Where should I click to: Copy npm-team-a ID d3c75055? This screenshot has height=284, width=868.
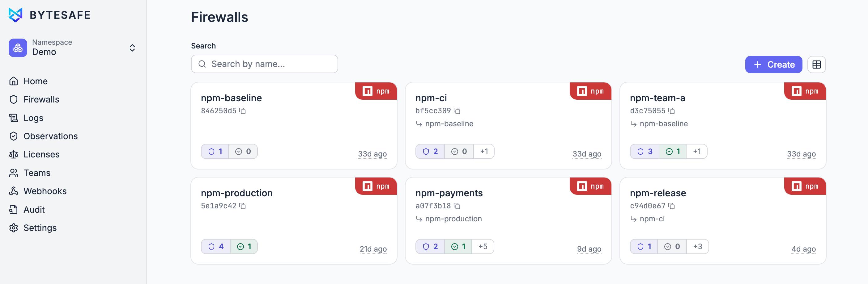(671, 111)
